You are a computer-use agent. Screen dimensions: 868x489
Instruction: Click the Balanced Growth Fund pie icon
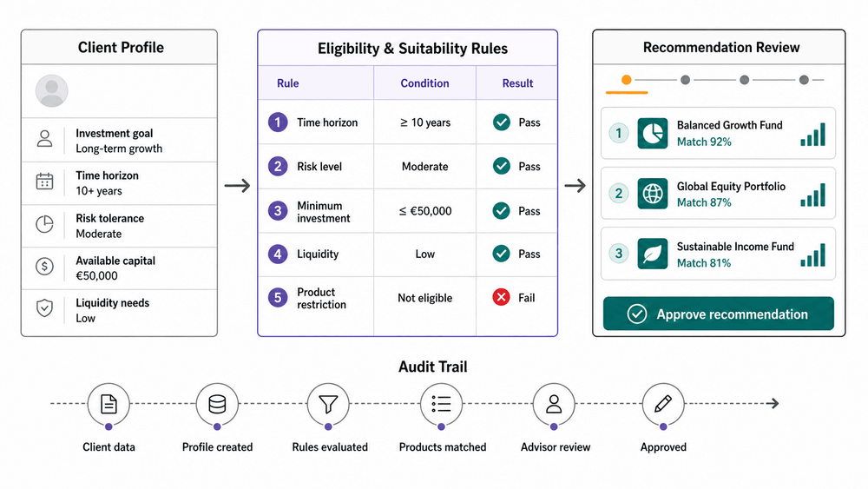pos(653,133)
